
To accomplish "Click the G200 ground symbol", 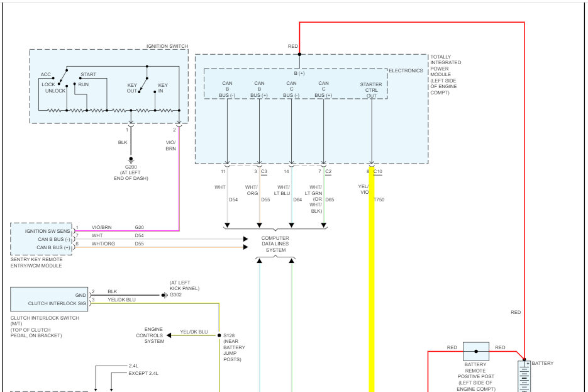I will [131, 160].
